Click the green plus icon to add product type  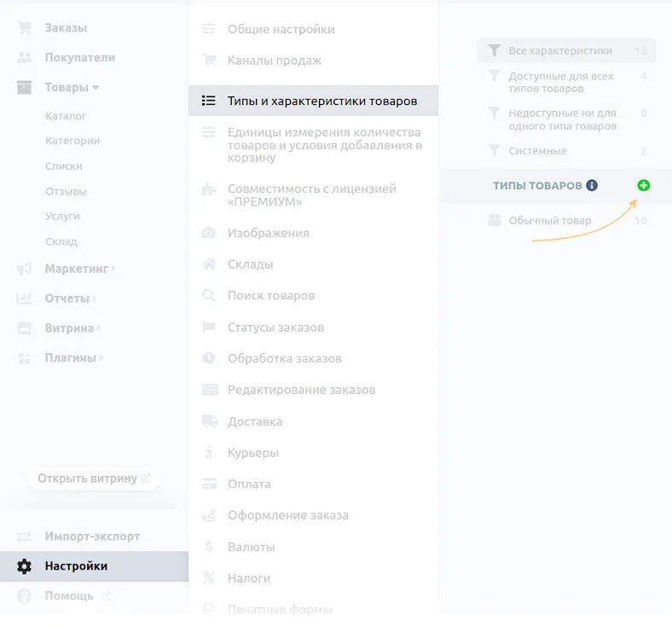pyautogui.click(x=643, y=185)
